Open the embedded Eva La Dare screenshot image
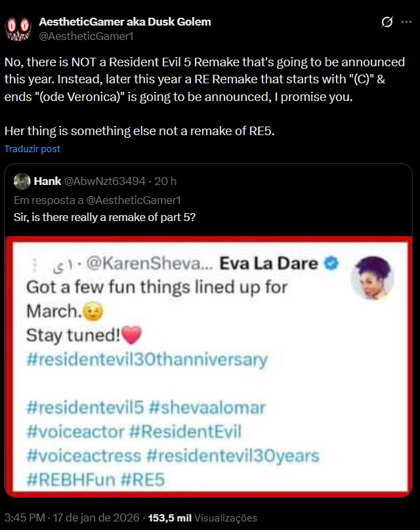The height and width of the screenshot is (530, 420). point(210,366)
